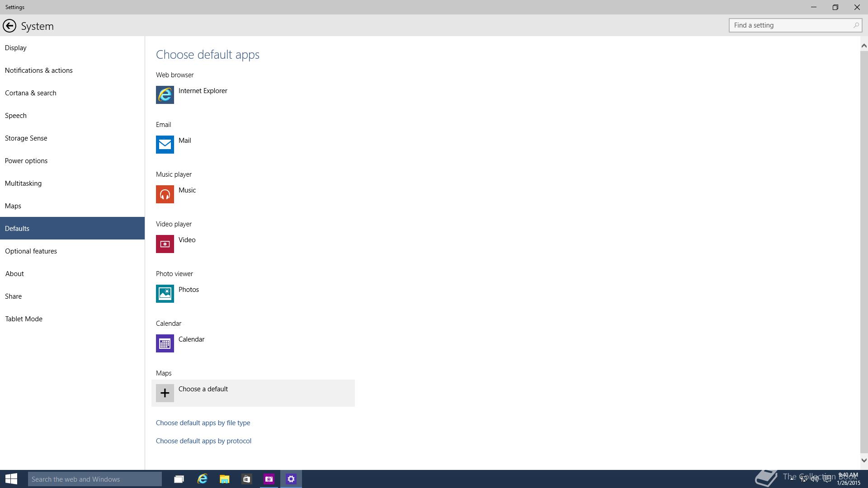Image resolution: width=868 pixels, height=488 pixels.
Task: Click the Search the web and Windows box
Action: pyautogui.click(x=95, y=479)
